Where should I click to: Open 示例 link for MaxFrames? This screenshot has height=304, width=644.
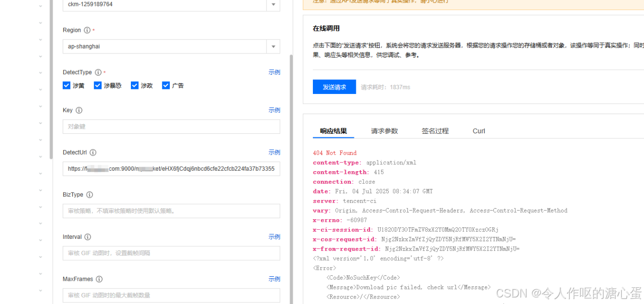point(274,279)
